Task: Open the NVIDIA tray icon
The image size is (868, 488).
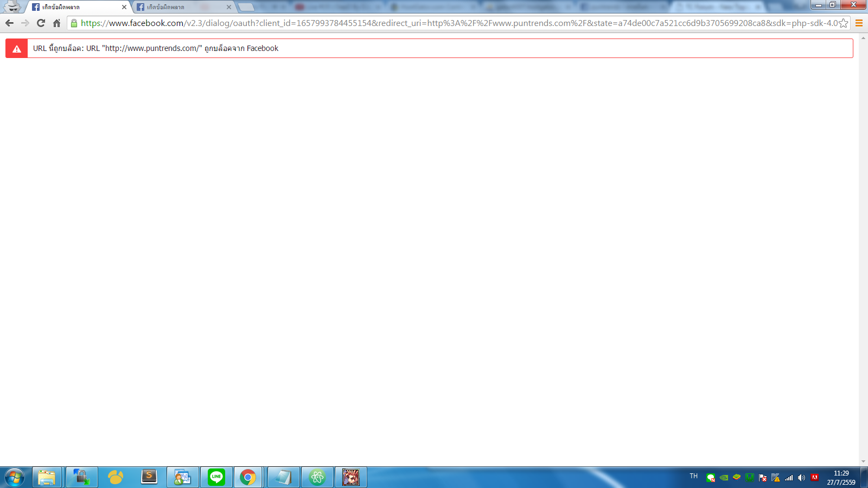Action: pyautogui.click(x=724, y=478)
